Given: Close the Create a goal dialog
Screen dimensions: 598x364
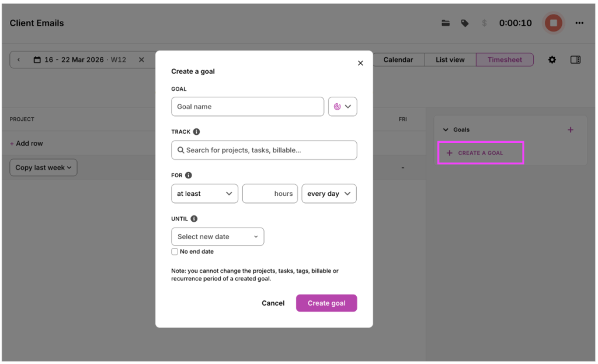Looking at the screenshot, I should click(x=360, y=63).
